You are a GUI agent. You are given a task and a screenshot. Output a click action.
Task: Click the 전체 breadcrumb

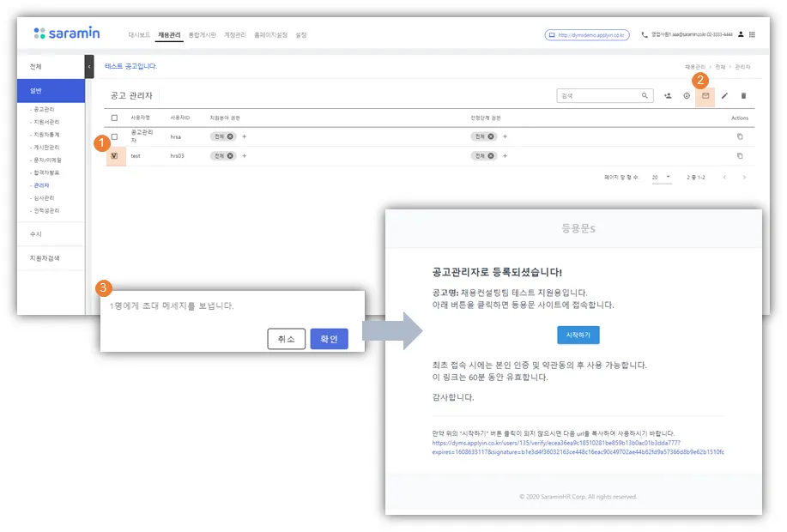click(x=720, y=67)
